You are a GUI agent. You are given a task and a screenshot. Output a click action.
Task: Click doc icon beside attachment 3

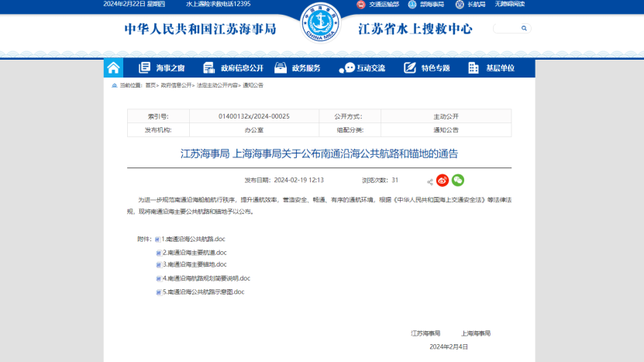coord(159,265)
